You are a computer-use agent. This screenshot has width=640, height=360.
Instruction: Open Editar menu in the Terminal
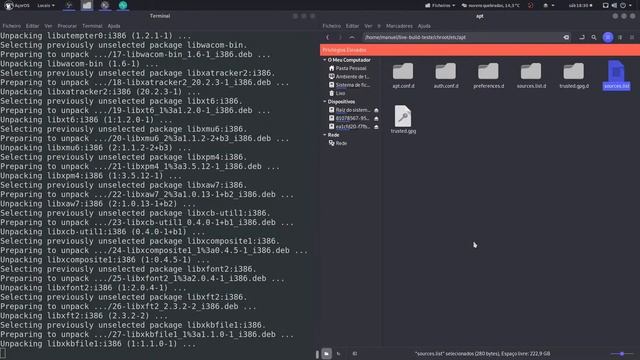pos(32,26)
